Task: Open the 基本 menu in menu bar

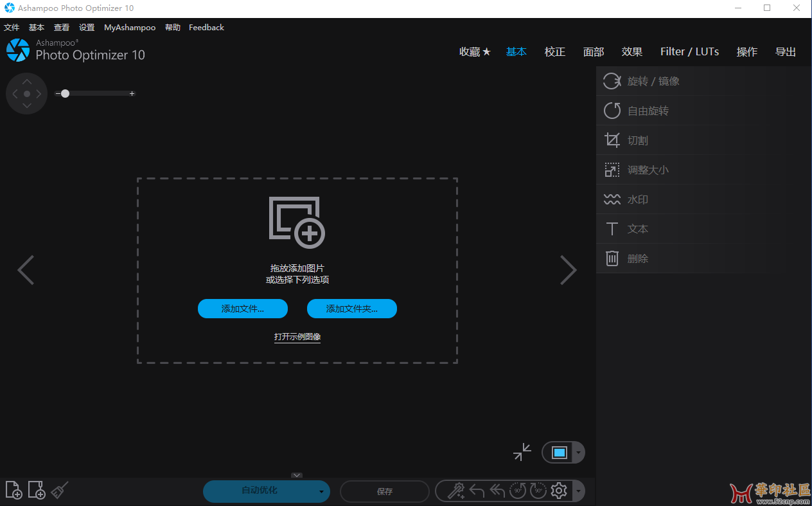Action: click(x=37, y=28)
